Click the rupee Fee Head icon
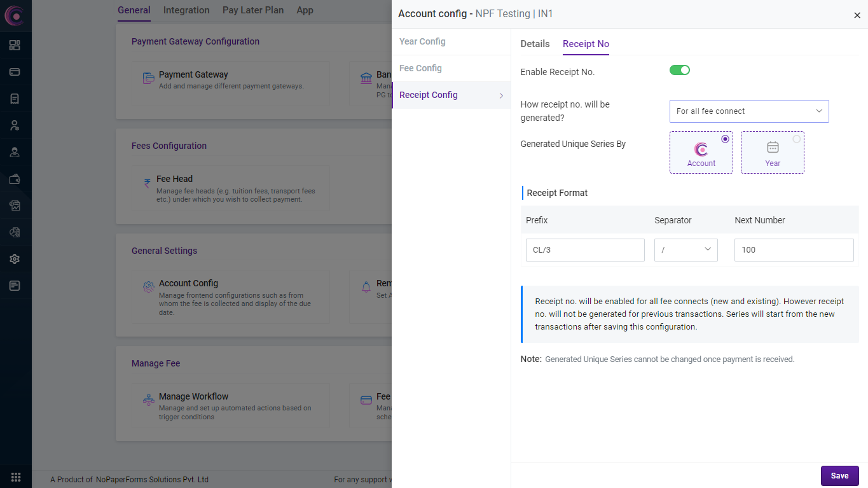This screenshot has width=868, height=488. coord(148,184)
